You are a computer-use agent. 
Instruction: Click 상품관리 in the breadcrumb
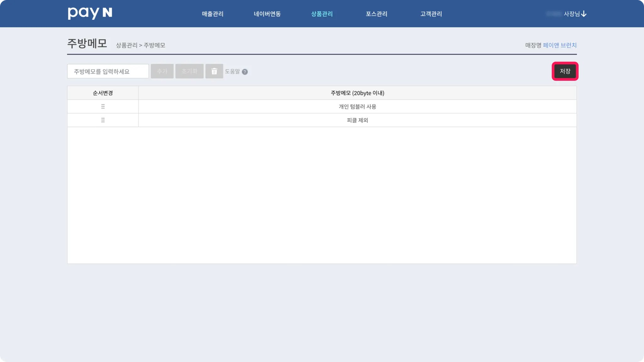126,45
